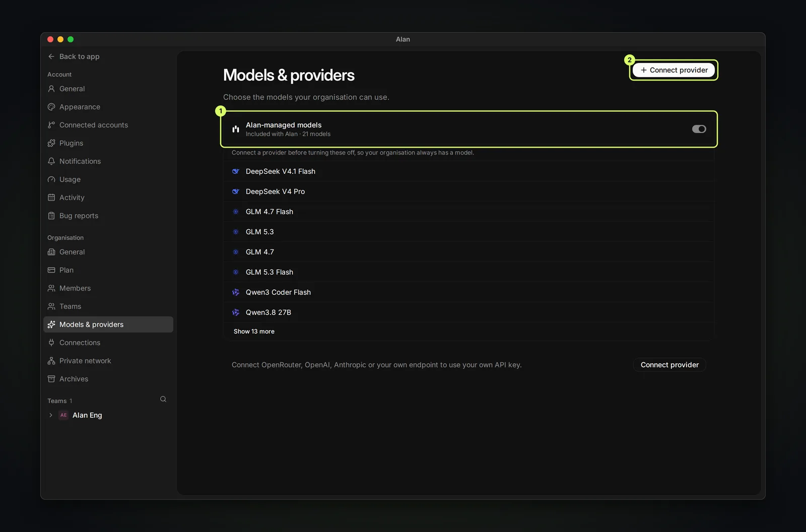Click the Account General person icon

(x=51, y=89)
